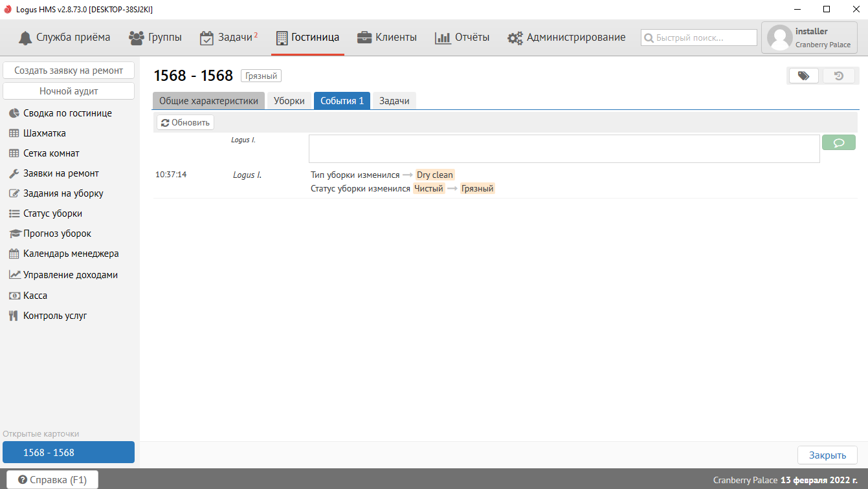Click the quick search field
The image size is (868, 489).
[x=699, y=38]
